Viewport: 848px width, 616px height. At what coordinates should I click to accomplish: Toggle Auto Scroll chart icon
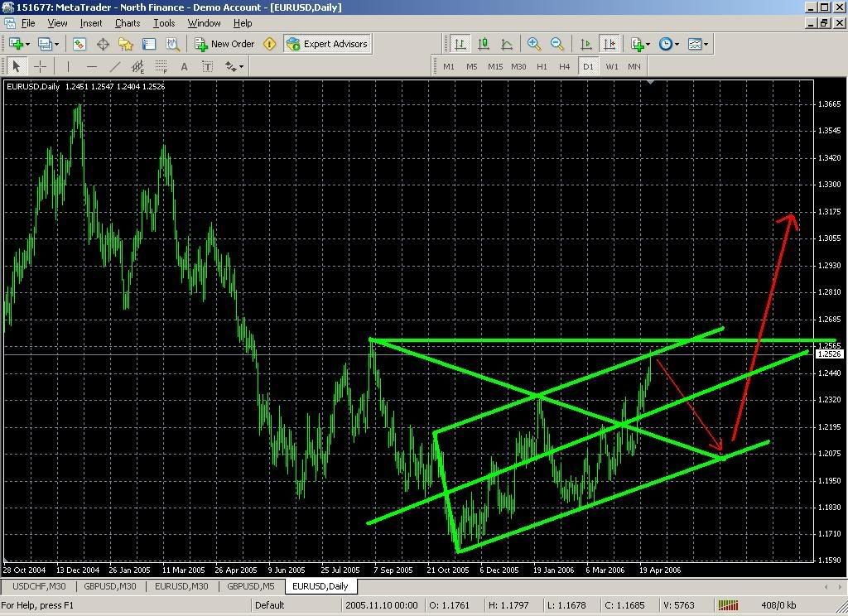coord(585,44)
